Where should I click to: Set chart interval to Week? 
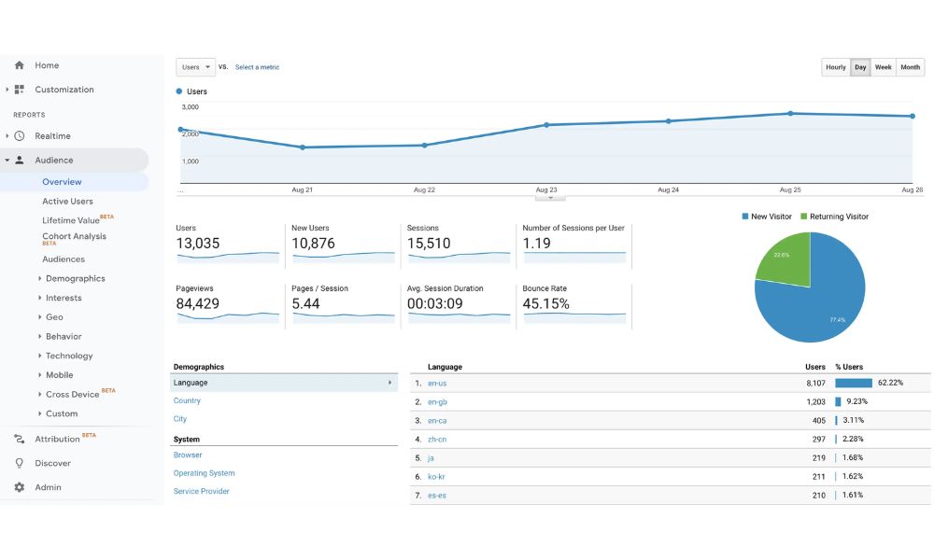click(883, 67)
